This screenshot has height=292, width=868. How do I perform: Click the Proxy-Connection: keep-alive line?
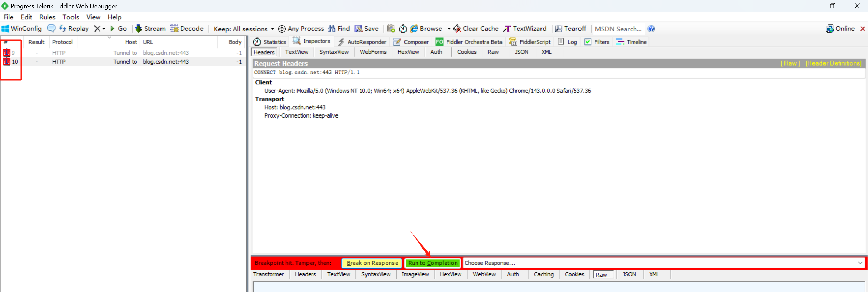(301, 115)
